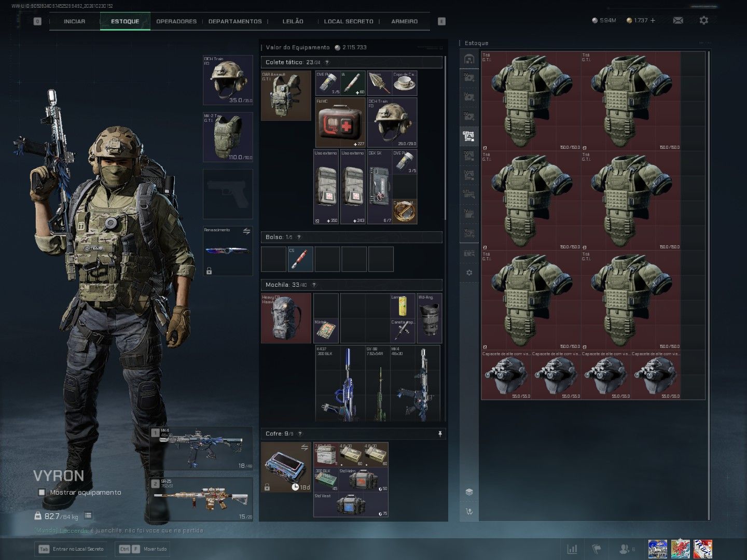This screenshot has width=747, height=560.
Task: Select the highlighted G.T.I. container in Estoque sidebar
Action: [469, 136]
